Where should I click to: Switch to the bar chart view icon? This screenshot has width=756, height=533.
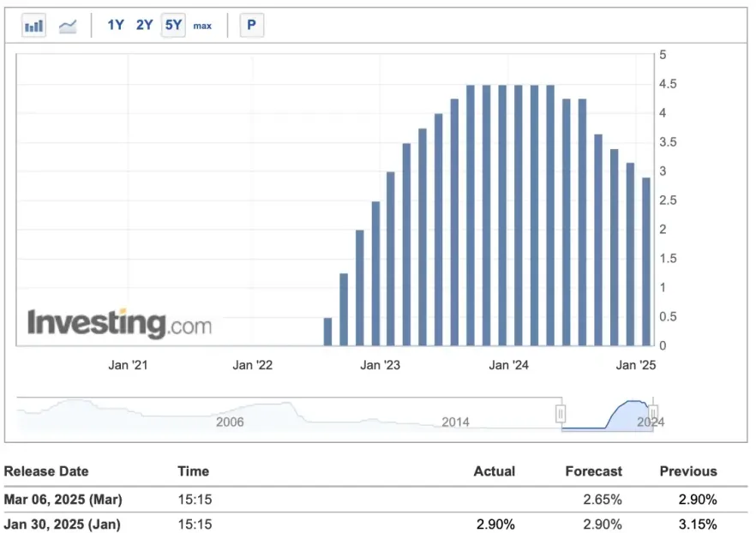[34, 26]
